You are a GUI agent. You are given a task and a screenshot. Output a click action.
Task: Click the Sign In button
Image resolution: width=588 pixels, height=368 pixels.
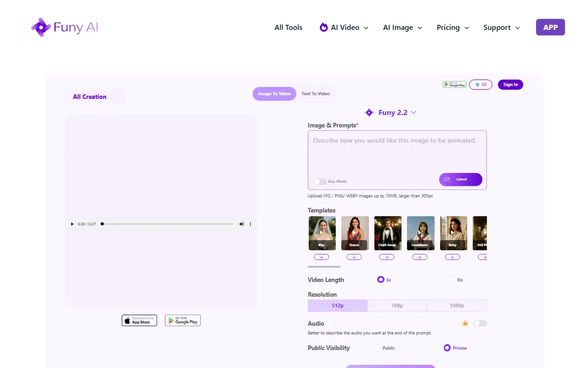[x=510, y=85]
